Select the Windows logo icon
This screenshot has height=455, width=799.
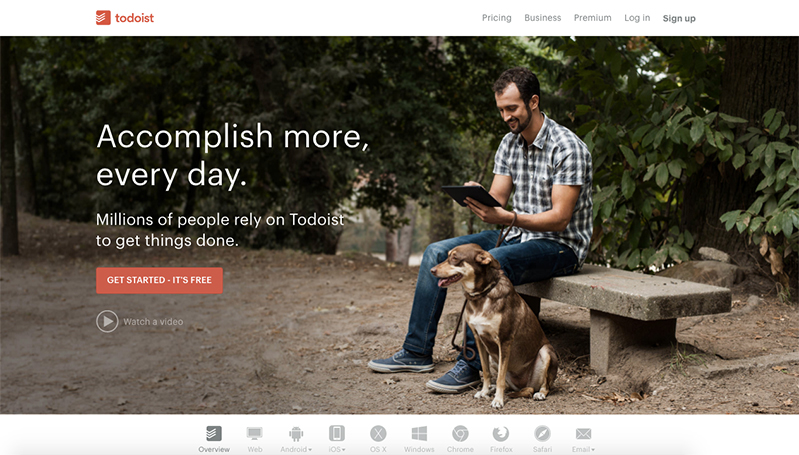pyautogui.click(x=419, y=434)
